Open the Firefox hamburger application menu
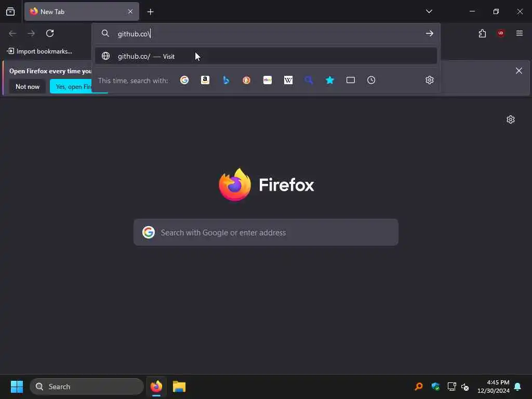Image resolution: width=532 pixels, height=399 pixels. pos(520,33)
